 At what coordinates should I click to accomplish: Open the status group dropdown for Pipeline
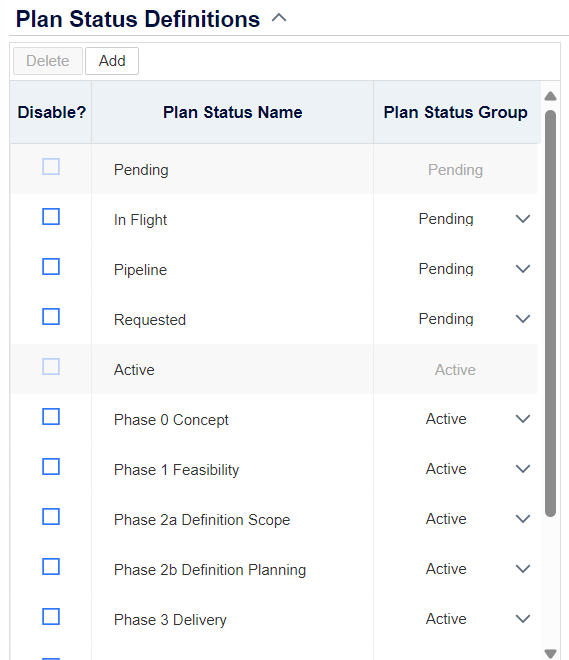click(523, 269)
